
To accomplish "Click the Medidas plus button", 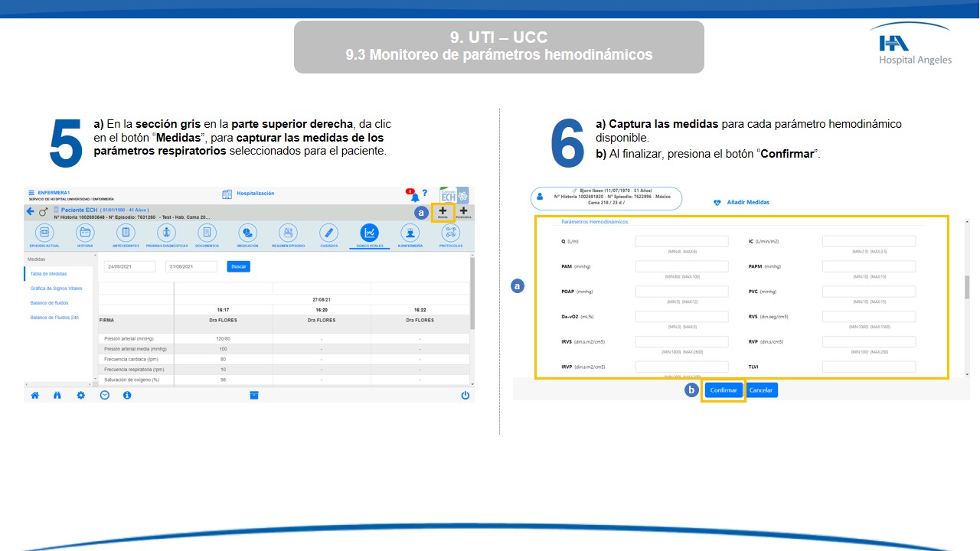I will (x=443, y=212).
